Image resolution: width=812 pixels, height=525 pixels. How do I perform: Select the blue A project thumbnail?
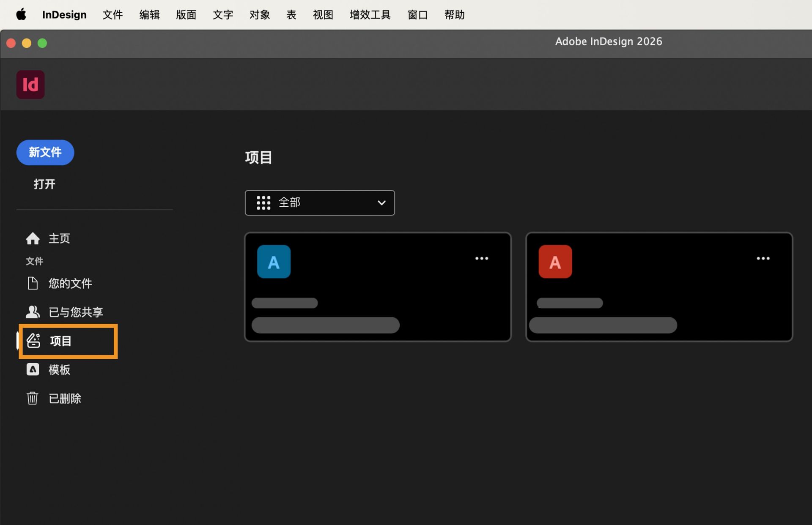[x=274, y=261]
